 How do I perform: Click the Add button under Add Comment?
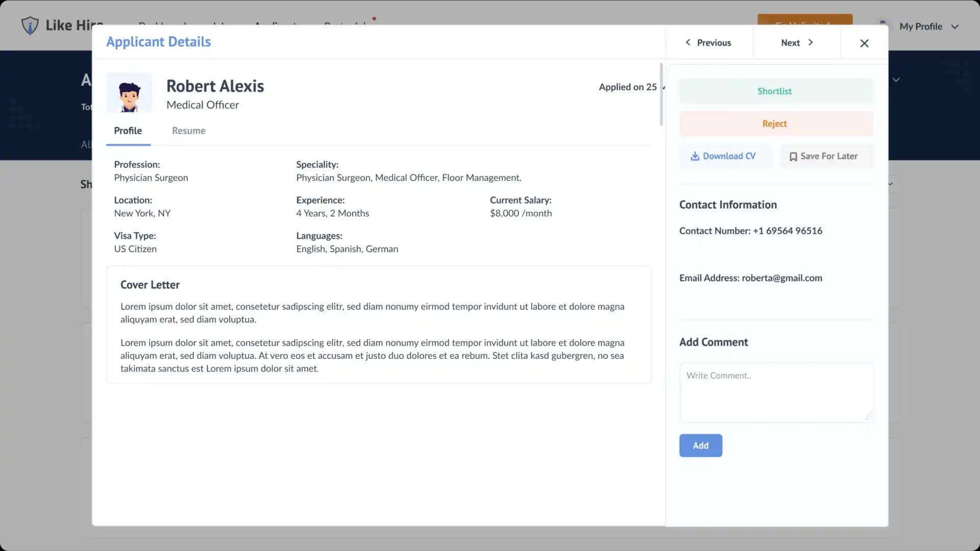pyautogui.click(x=700, y=445)
